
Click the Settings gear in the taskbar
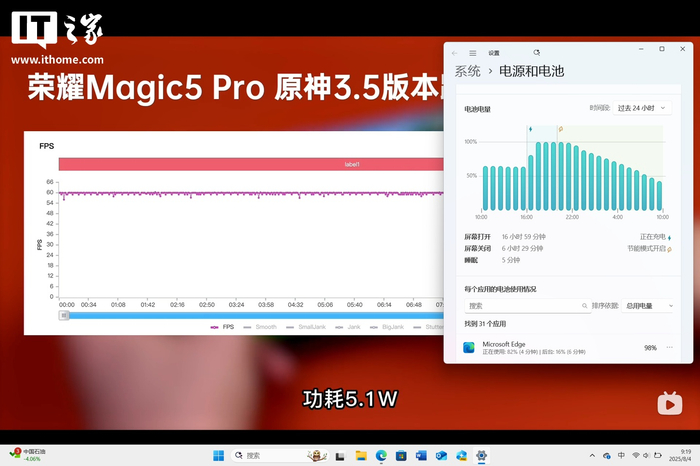click(x=481, y=456)
